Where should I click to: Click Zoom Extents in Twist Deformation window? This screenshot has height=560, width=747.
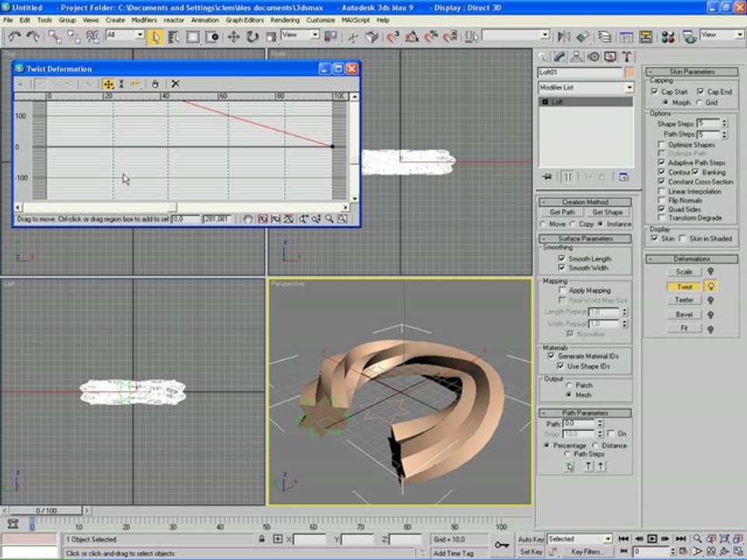[262, 219]
